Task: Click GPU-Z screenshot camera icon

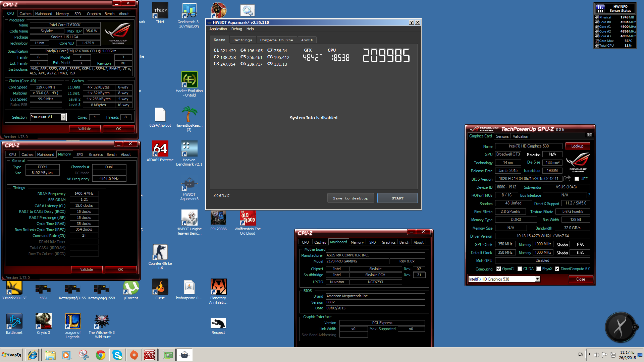Action: (589, 135)
